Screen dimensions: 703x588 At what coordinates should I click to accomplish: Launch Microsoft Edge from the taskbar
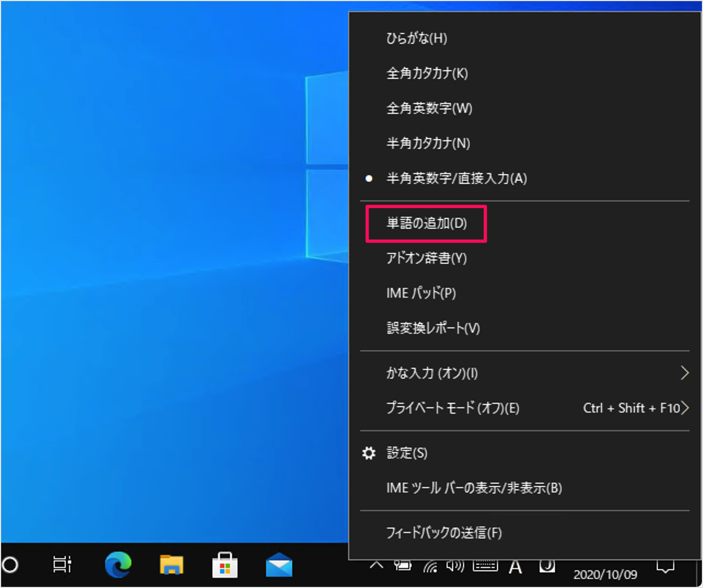click(x=118, y=565)
